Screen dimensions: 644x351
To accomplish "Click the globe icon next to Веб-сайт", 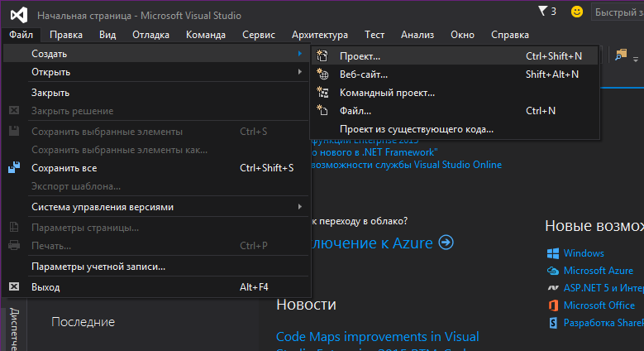I will [323, 75].
